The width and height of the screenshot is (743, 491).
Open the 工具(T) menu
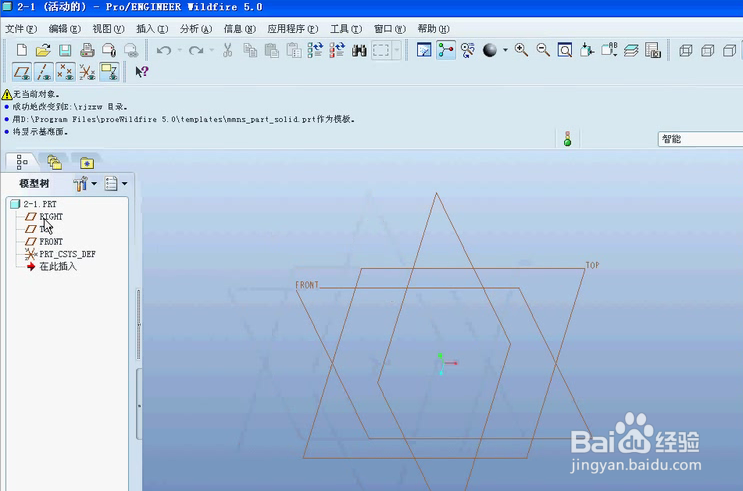tap(346, 29)
